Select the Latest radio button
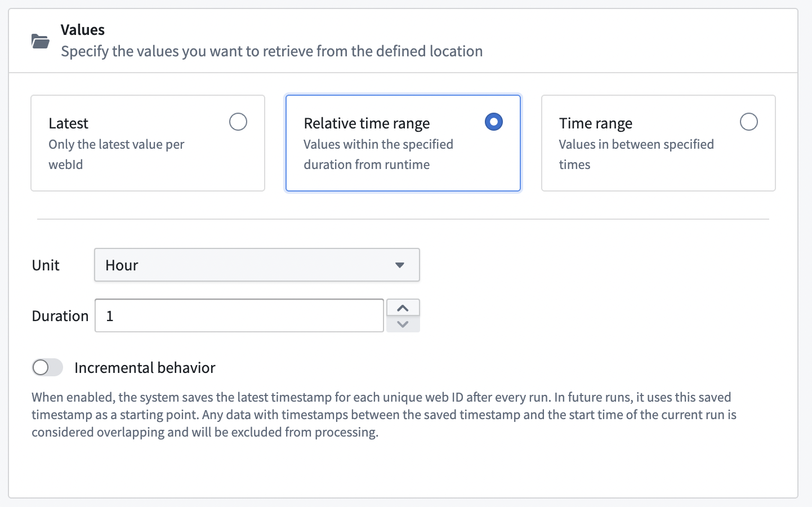The width and height of the screenshot is (812, 507). click(x=238, y=121)
